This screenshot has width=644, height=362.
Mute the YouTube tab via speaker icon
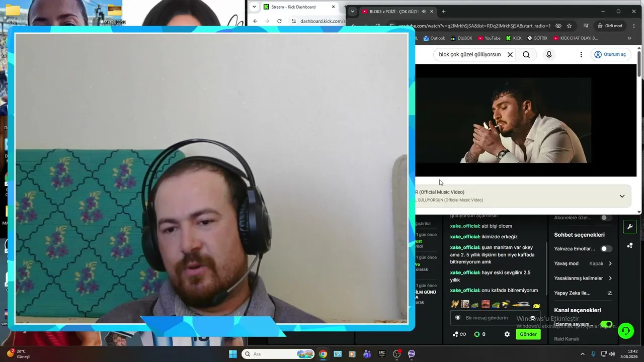(x=424, y=11)
